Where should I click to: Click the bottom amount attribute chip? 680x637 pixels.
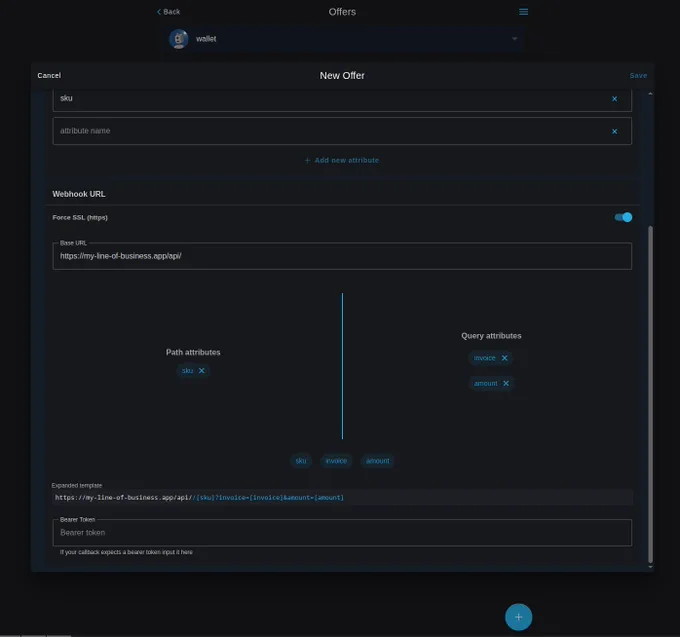click(x=377, y=461)
